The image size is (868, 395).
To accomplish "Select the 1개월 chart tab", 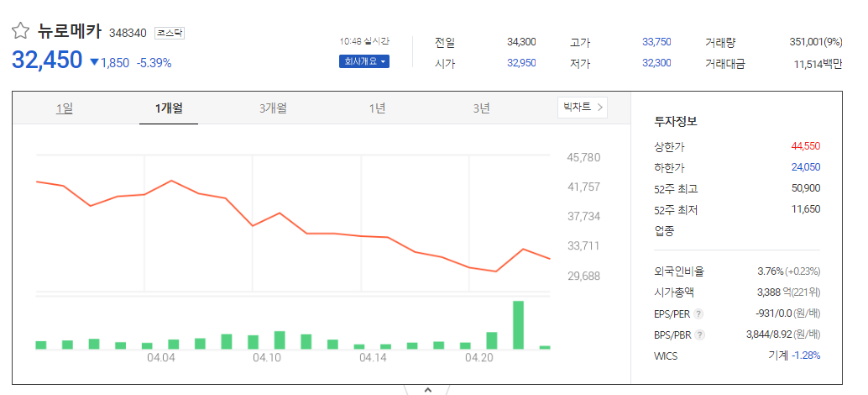I will [x=169, y=108].
